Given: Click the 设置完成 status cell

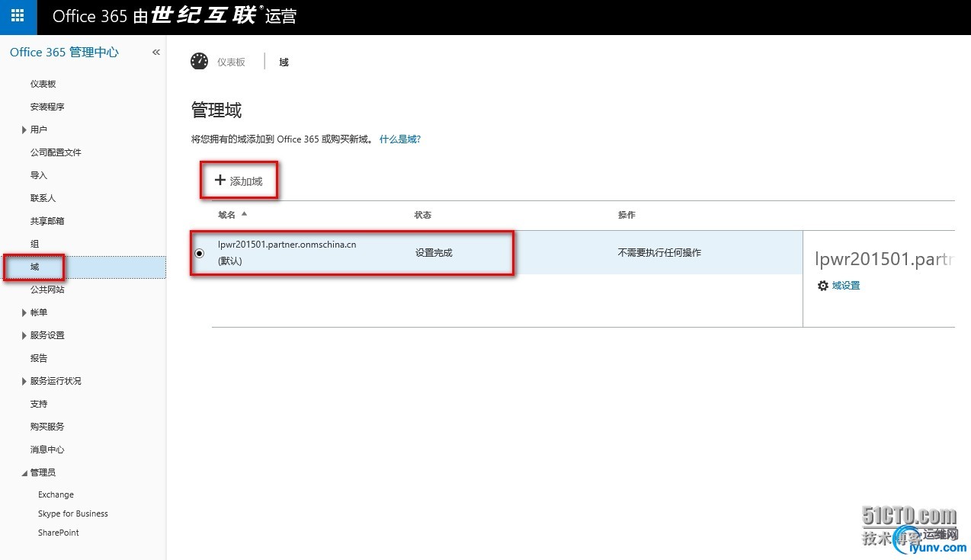Looking at the screenshot, I should click(434, 253).
